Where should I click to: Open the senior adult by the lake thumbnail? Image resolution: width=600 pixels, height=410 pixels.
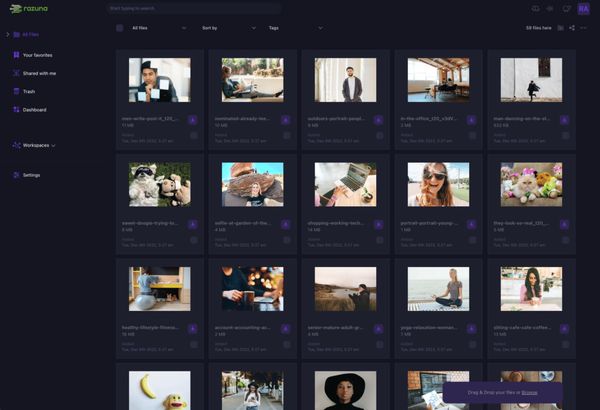click(346, 289)
